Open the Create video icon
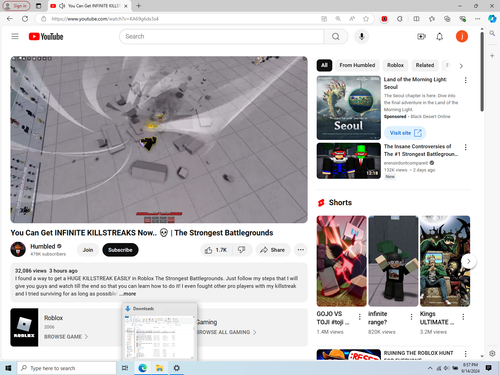Screen dimensions: 500x375 [x=421, y=37]
